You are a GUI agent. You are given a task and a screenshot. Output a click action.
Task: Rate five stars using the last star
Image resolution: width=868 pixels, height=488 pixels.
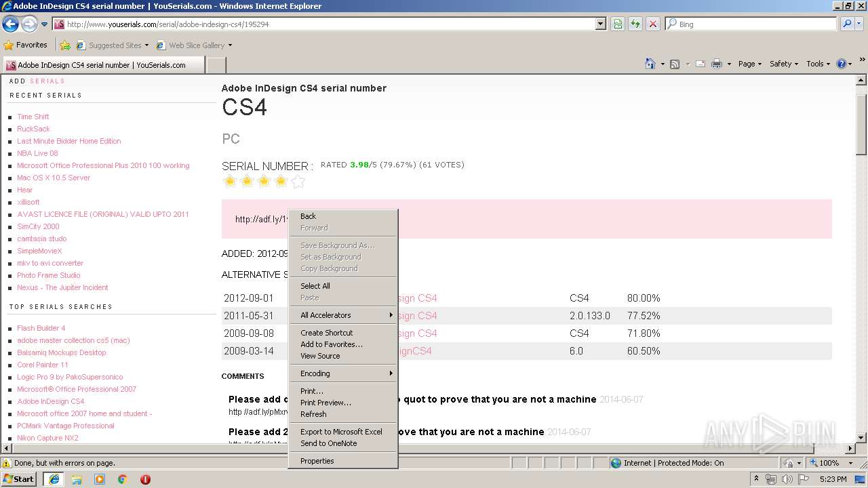tap(298, 181)
